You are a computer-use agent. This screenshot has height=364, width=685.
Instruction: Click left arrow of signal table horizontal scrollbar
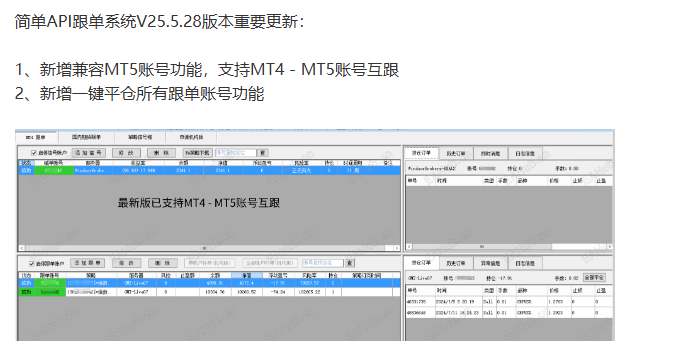pyautogui.click(x=22, y=248)
